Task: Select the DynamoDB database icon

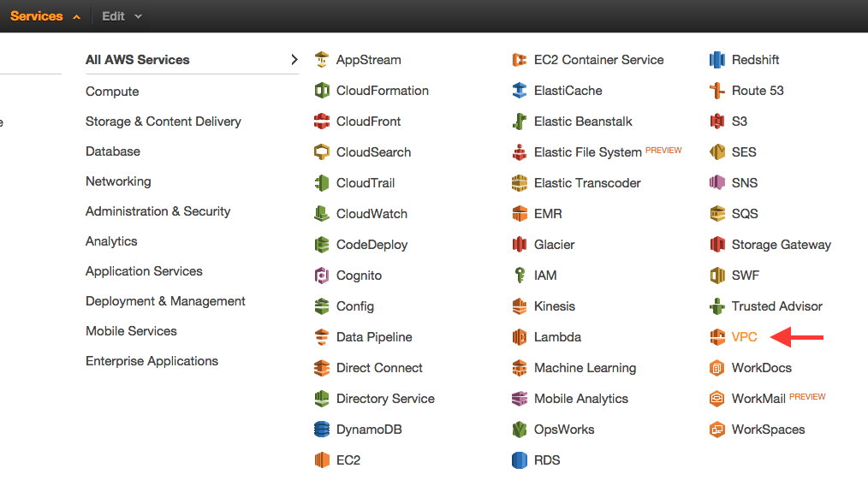Action: 322,430
